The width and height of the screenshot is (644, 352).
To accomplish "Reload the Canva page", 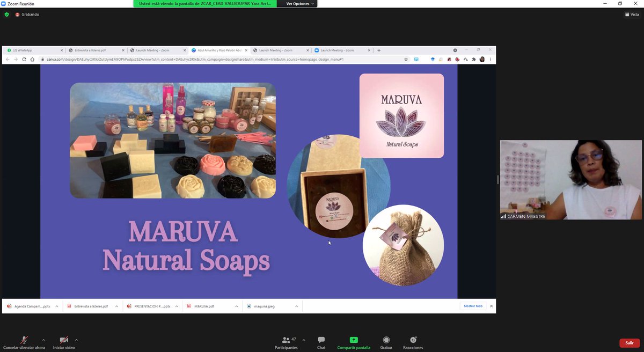I will [24, 60].
